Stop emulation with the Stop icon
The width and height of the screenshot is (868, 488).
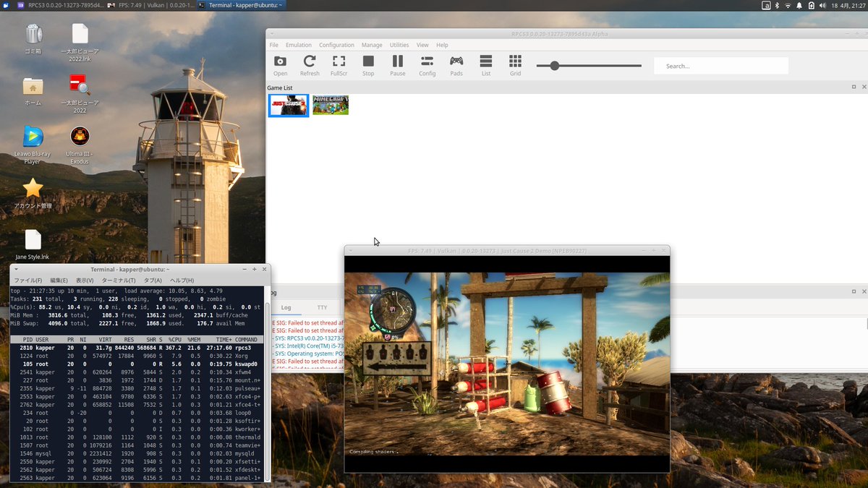[368, 66]
